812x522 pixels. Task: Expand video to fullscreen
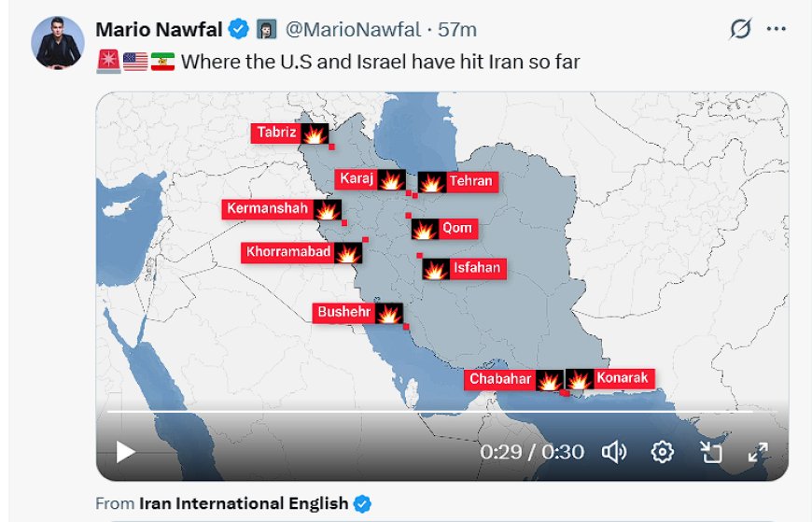(x=758, y=452)
